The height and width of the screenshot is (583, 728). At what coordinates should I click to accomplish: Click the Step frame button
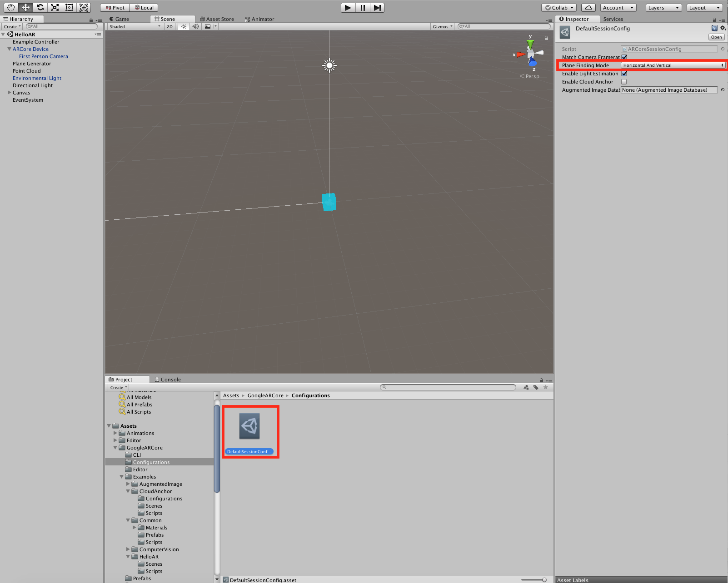pyautogui.click(x=377, y=8)
